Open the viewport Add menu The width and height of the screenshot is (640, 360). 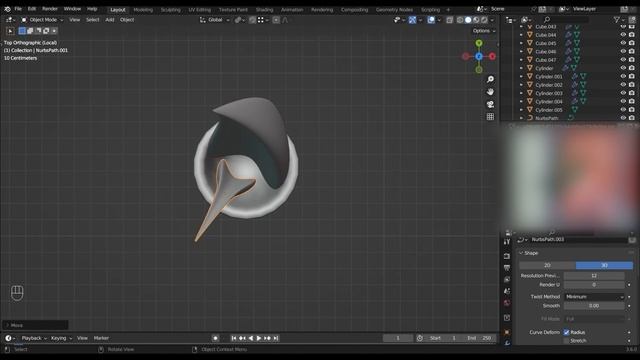click(110, 20)
